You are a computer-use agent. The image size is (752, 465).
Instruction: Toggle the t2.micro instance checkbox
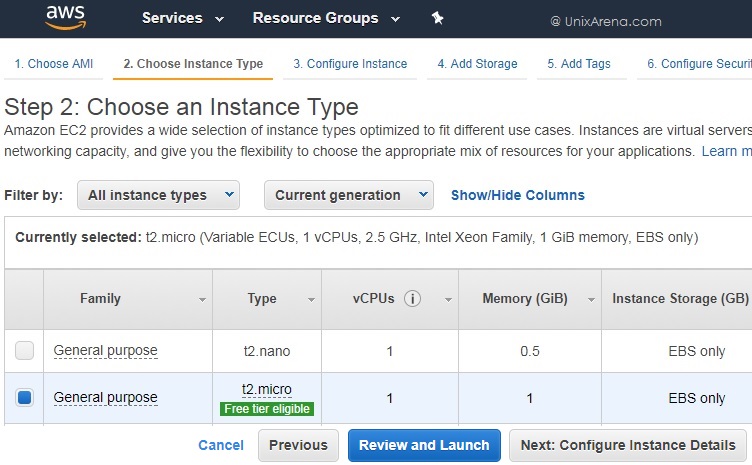pos(24,397)
